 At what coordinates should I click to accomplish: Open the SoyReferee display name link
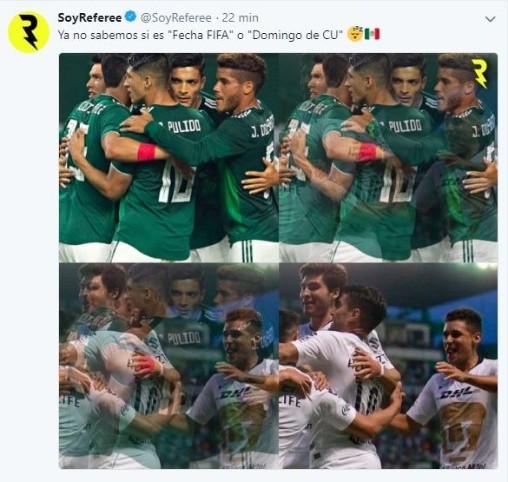(x=89, y=17)
